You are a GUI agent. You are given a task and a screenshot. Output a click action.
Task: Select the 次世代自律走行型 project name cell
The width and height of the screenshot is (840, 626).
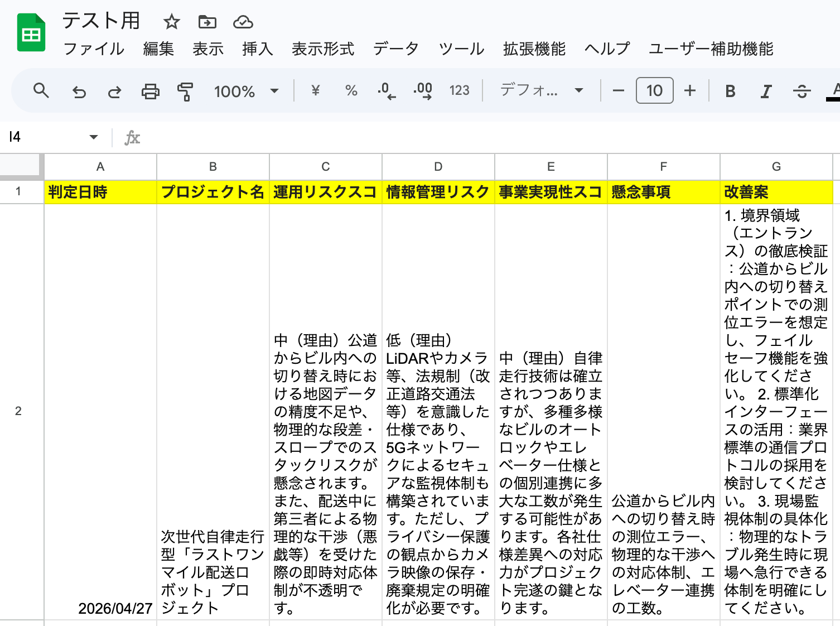[213, 411]
